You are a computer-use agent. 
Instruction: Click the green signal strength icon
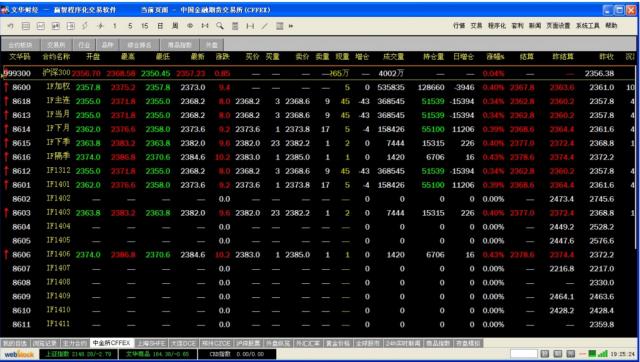[x=603, y=353]
